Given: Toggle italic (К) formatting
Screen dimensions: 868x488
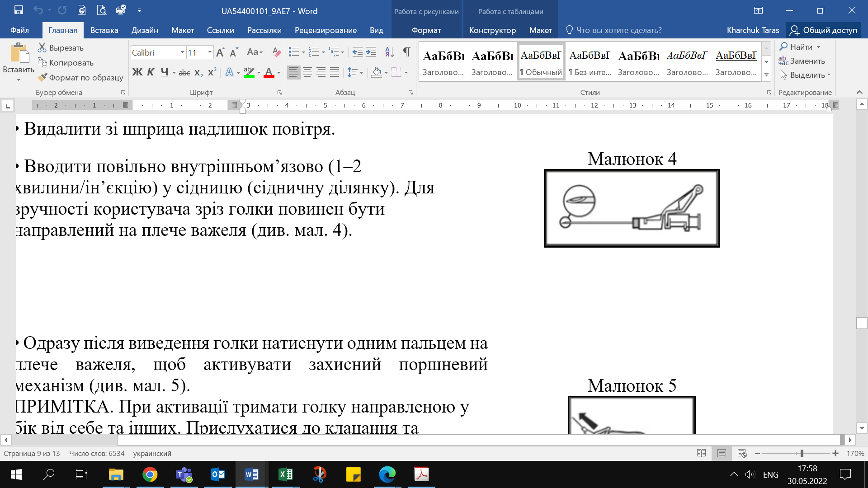Looking at the screenshot, I should (151, 72).
